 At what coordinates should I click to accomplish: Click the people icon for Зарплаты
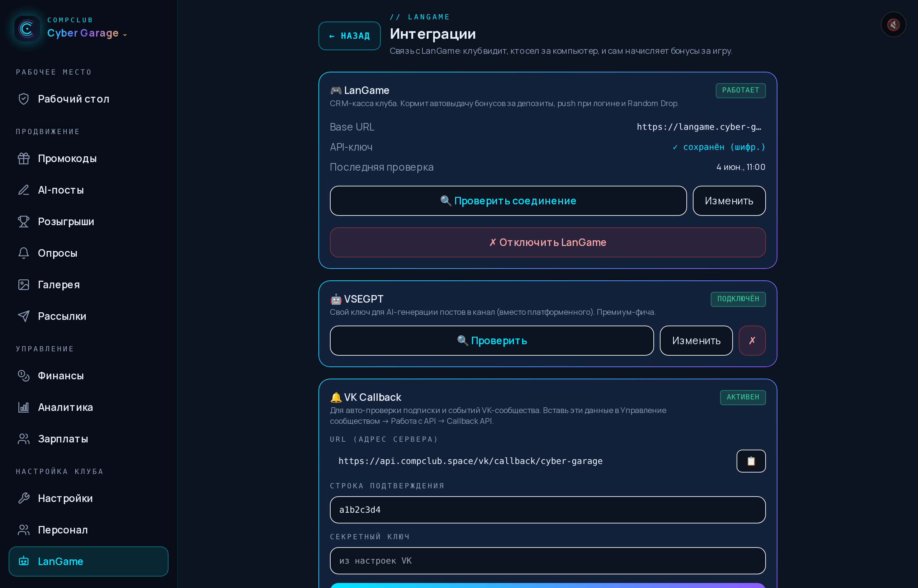click(24, 439)
